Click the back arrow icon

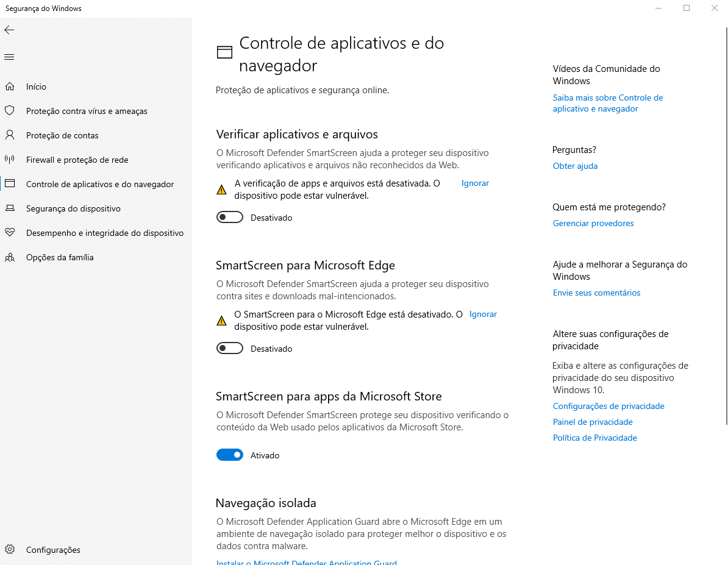click(9, 30)
